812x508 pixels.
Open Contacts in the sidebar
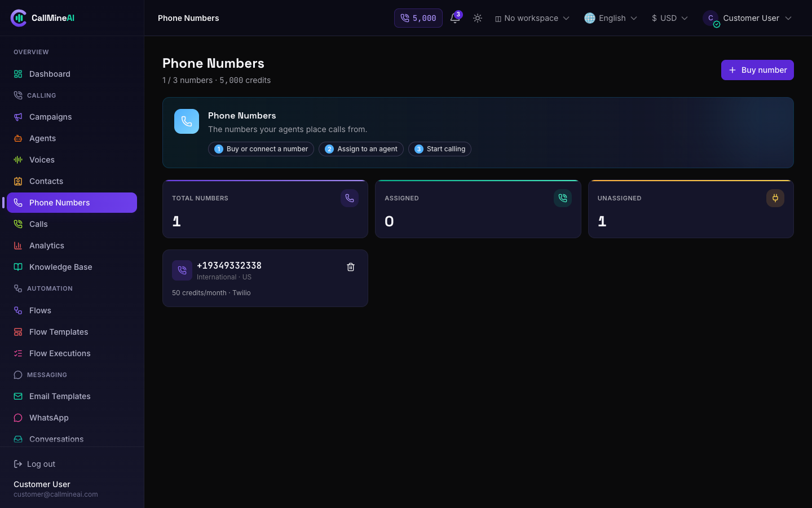72,181
